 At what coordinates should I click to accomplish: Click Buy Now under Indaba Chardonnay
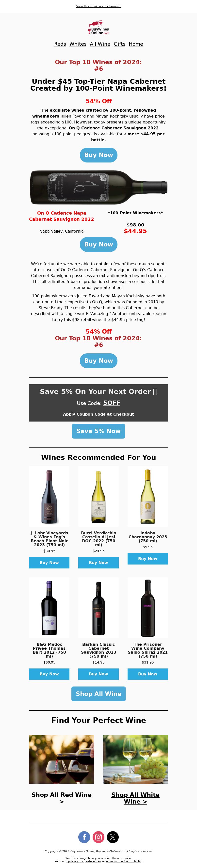(x=148, y=559)
